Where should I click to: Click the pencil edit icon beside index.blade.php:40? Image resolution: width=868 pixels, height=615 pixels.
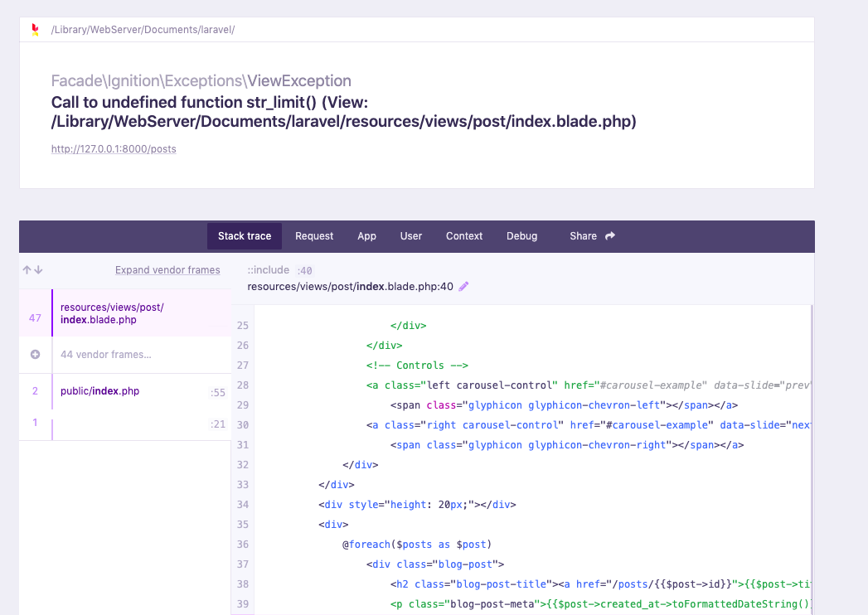pyautogui.click(x=464, y=286)
